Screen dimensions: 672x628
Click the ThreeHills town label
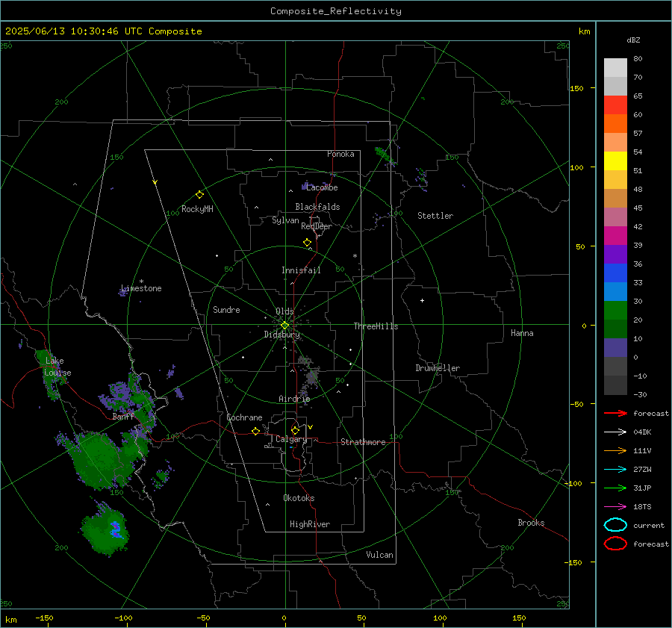[376, 326]
